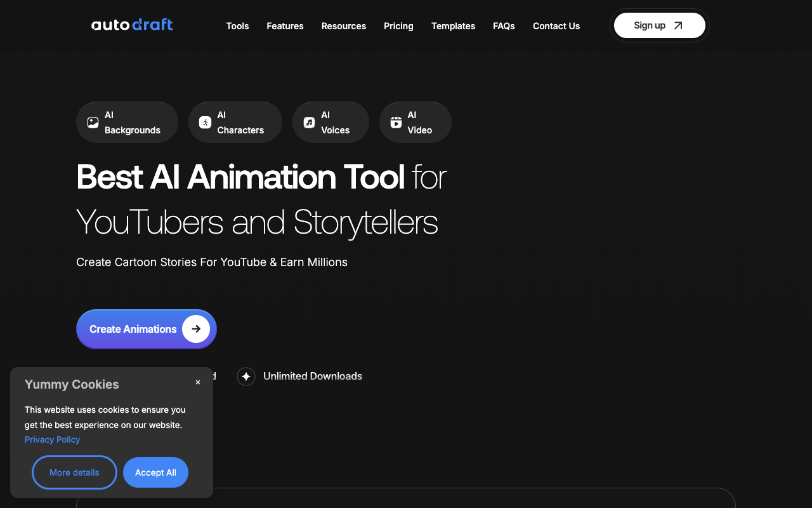Click the Yummy Cookies title
The image size is (812, 508).
tap(72, 384)
